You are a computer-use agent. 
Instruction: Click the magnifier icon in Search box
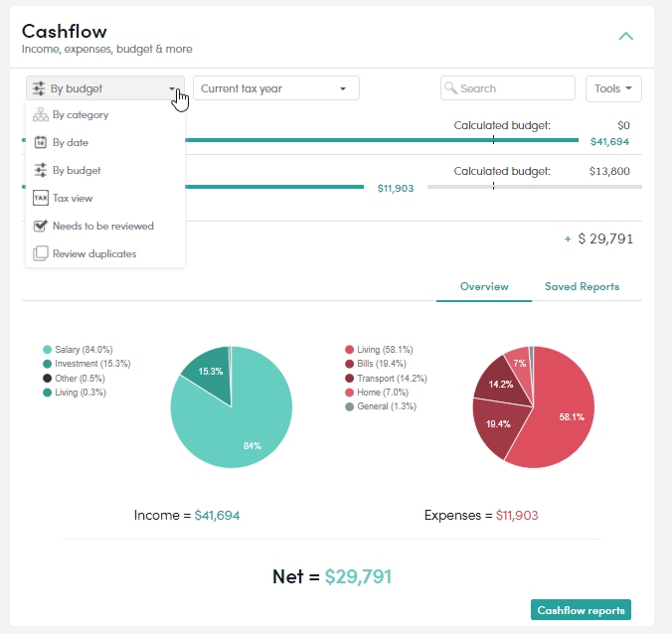450,87
